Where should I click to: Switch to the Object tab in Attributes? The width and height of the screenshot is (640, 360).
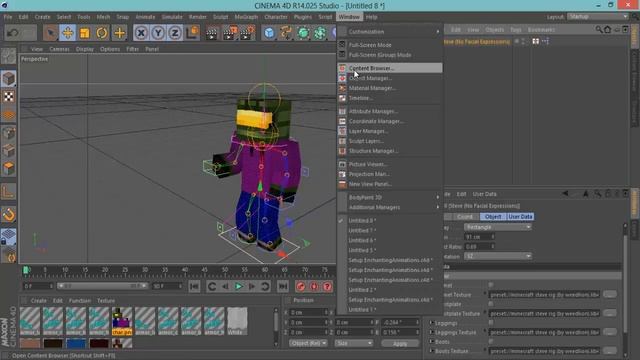coord(493,217)
